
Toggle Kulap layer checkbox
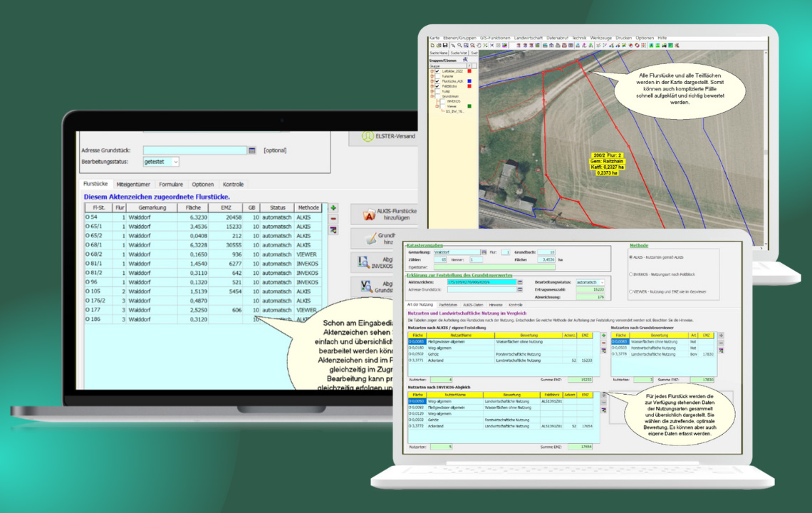pos(437,91)
